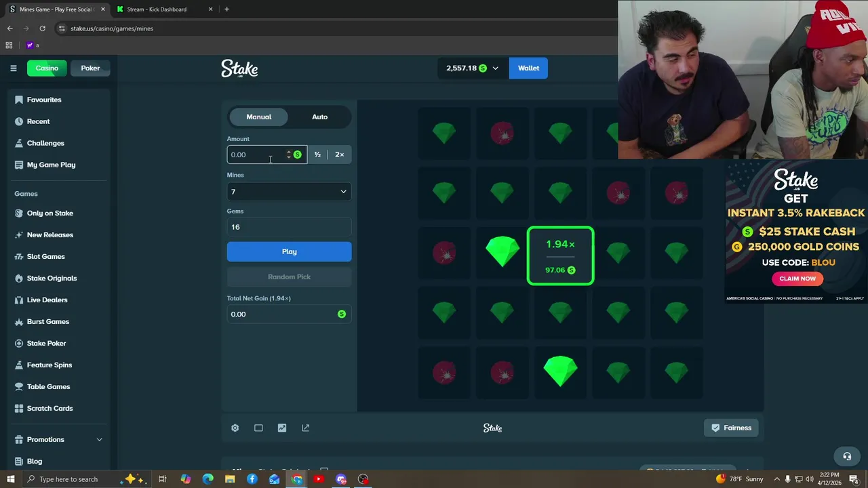
Task: Open live support headset icon
Action: tap(847, 456)
